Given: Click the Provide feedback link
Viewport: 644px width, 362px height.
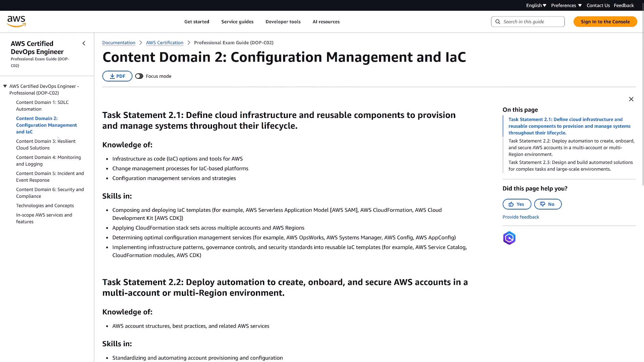Looking at the screenshot, I should [x=521, y=217].
